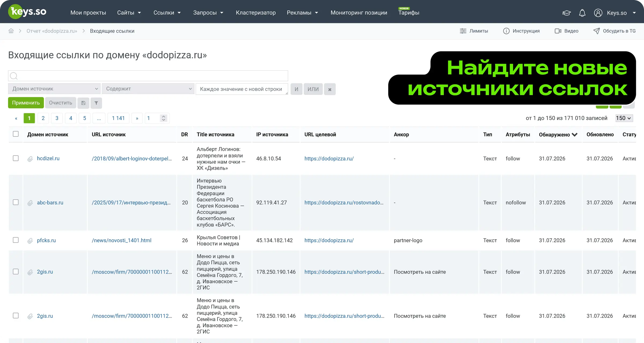Click anchor text partner-logo
Viewport: 644px width, 343px height.
pyautogui.click(x=408, y=240)
